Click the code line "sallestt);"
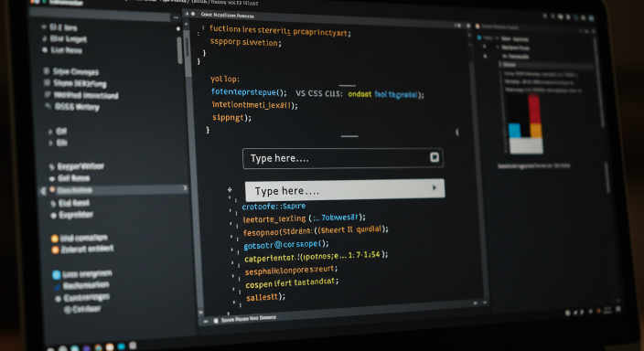Image resolution: width=644 pixels, height=351 pixels. (x=265, y=297)
